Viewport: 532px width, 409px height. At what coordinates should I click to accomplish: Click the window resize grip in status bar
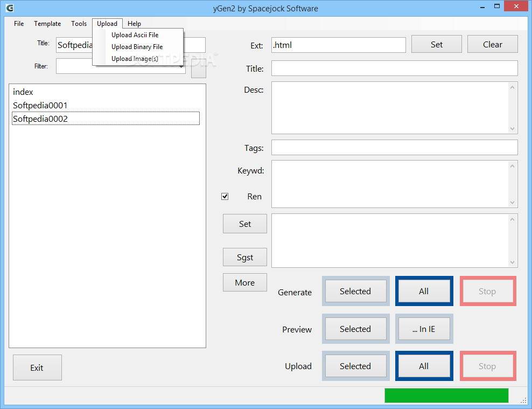click(523, 401)
